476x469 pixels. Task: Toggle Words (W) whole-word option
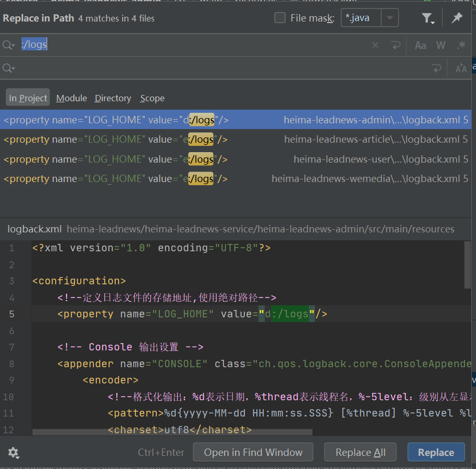pyautogui.click(x=441, y=46)
